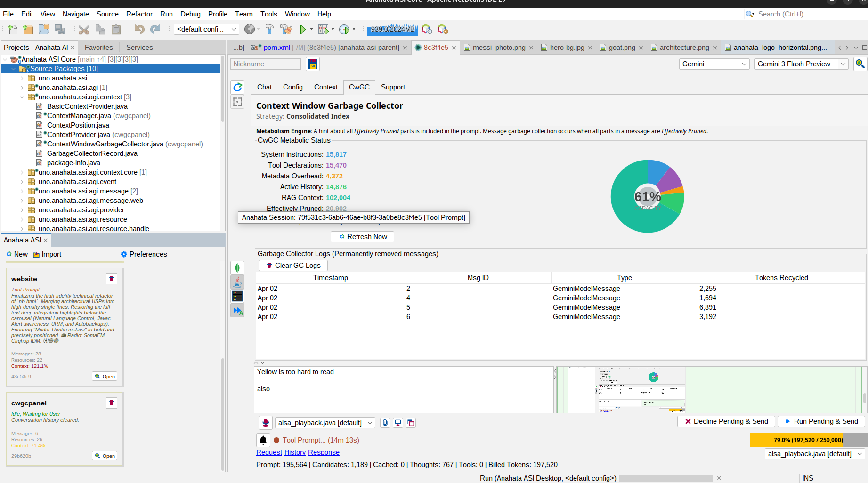The width and height of the screenshot is (868, 483).
Task: Click the Clean and Build broom icon
Action: coord(285,30)
